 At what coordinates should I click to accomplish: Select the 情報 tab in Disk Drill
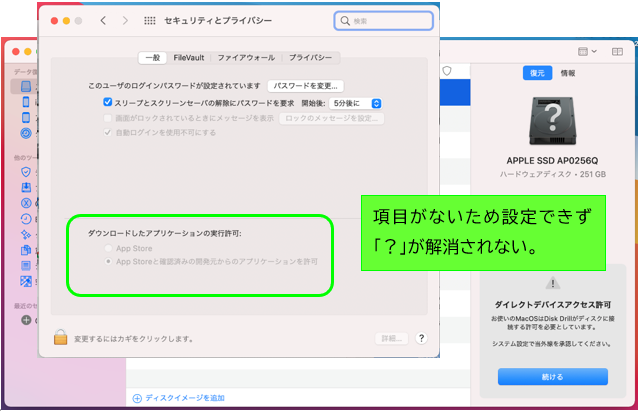568,73
